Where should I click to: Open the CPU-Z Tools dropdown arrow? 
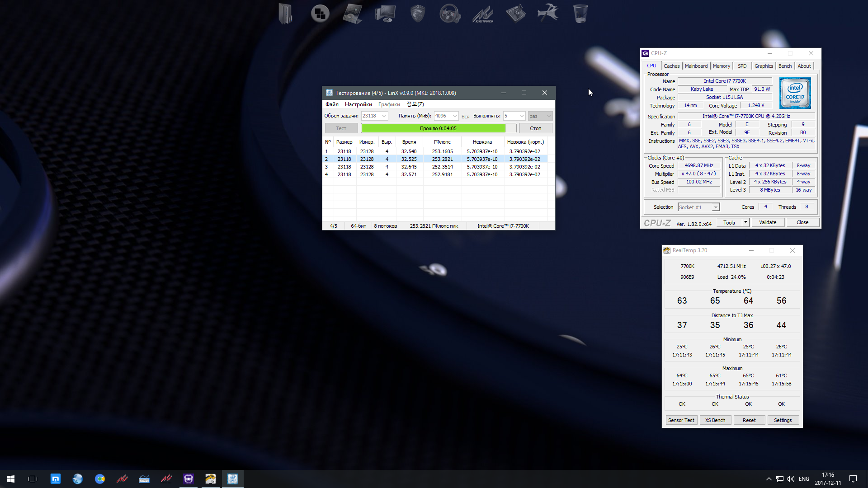[x=745, y=222]
